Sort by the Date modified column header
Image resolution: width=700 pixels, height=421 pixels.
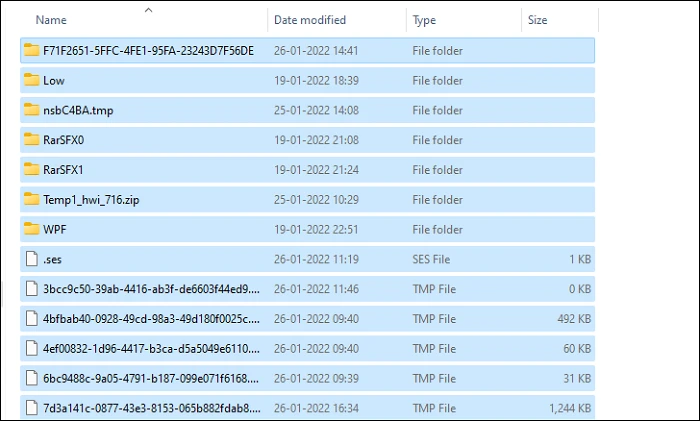point(310,20)
